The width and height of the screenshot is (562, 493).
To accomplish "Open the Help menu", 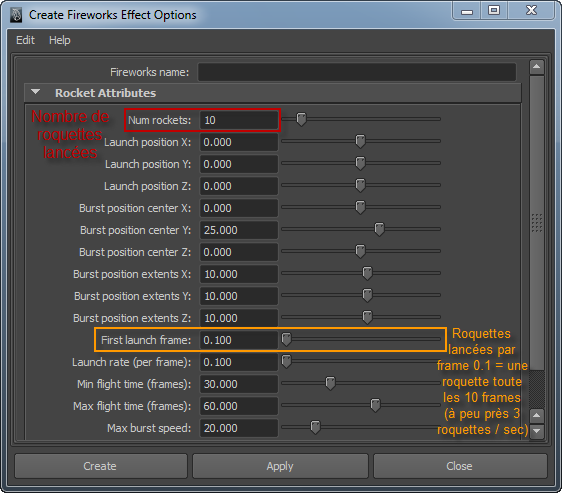I will tap(59, 40).
